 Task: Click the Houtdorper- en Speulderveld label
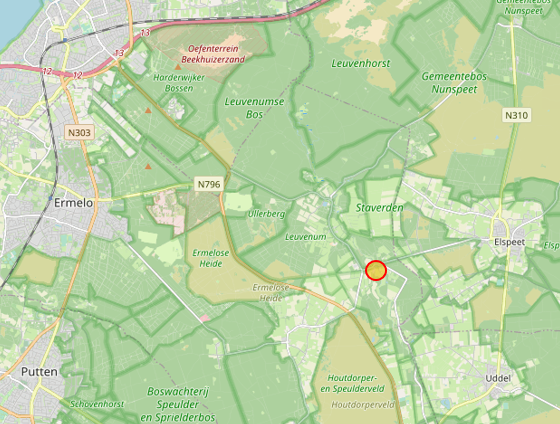[352, 383]
